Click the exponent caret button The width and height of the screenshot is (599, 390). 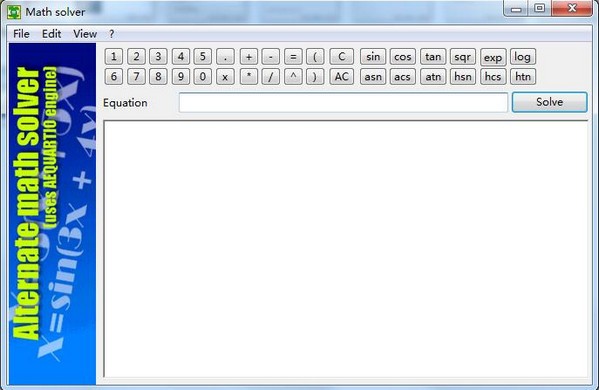click(x=293, y=76)
